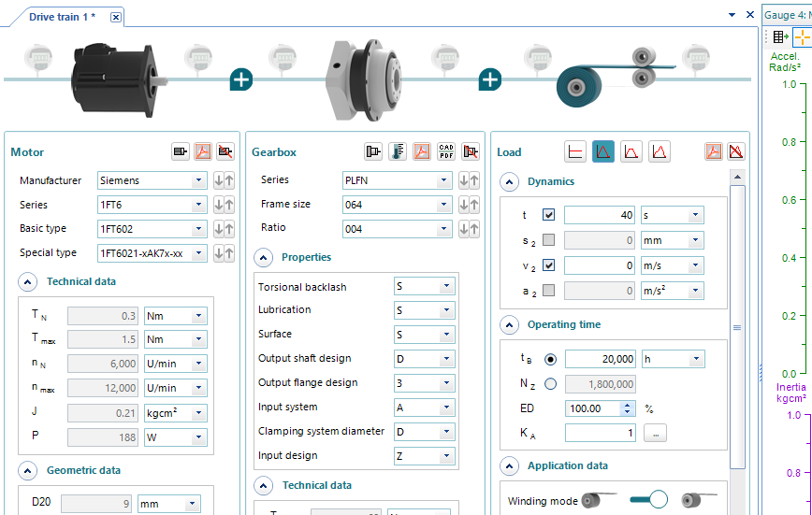This screenshot has height=515, width=812.
Task: Open the Basic type dropdown showing 1FT602
Action: point(152,229)
